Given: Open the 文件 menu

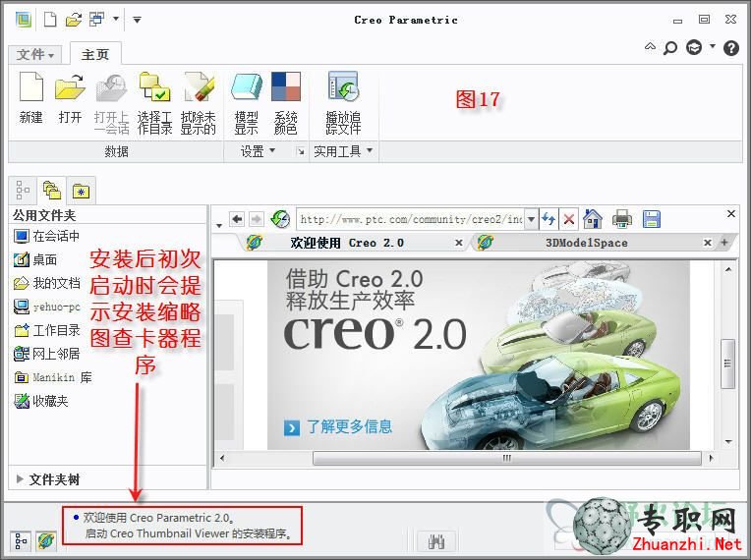Looking at the screenshot, I should click(35, 55).
